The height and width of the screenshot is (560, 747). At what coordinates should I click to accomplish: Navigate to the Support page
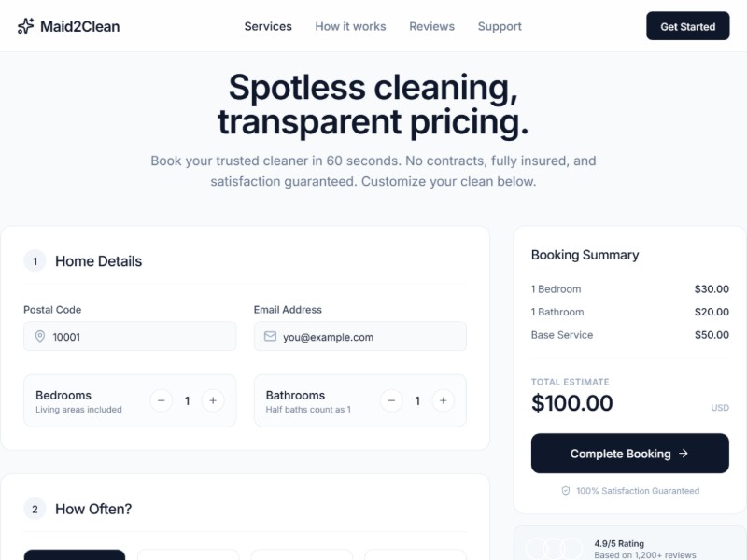500,26
